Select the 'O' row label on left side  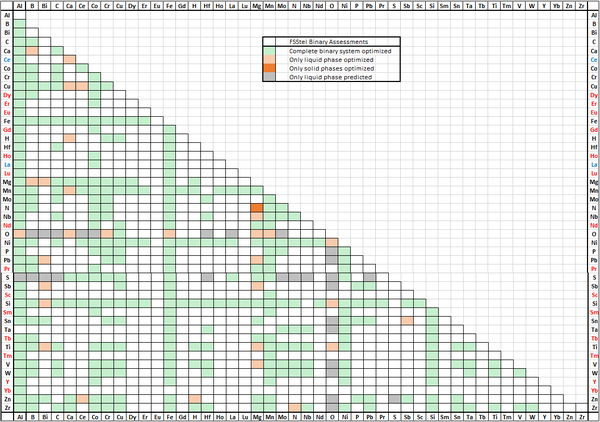pyautogui.click(x=7, y=233)
